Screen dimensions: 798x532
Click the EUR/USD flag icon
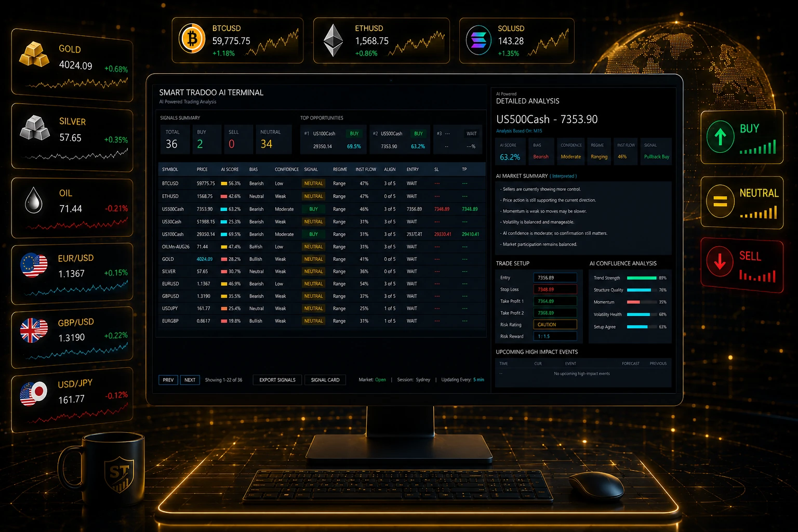tap(34, 265)
